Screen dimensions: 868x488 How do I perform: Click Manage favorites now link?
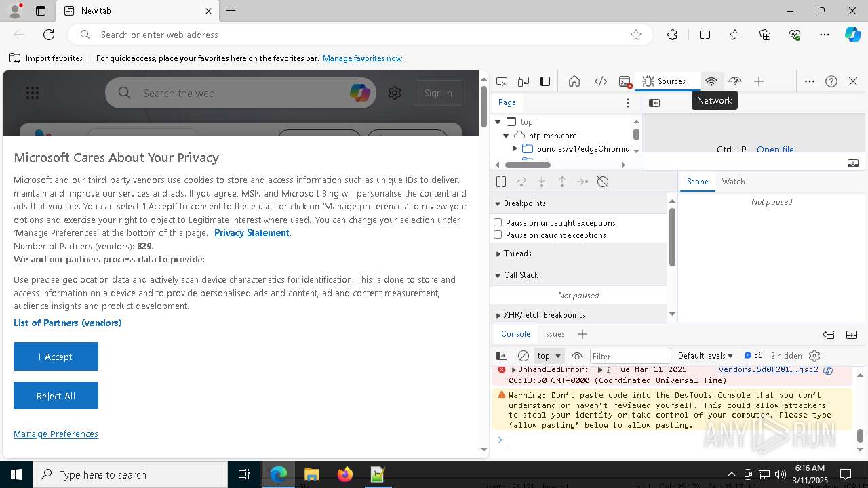tap(362, 58)
